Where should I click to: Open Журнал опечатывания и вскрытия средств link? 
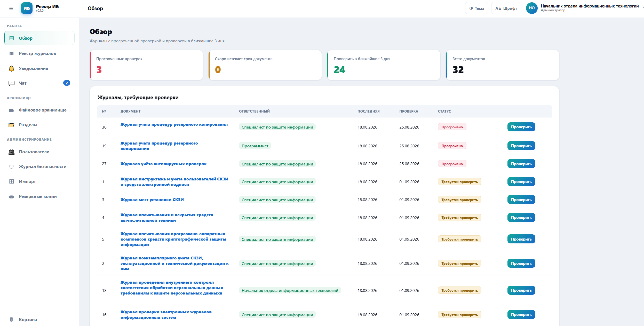(x=167, y=218)
